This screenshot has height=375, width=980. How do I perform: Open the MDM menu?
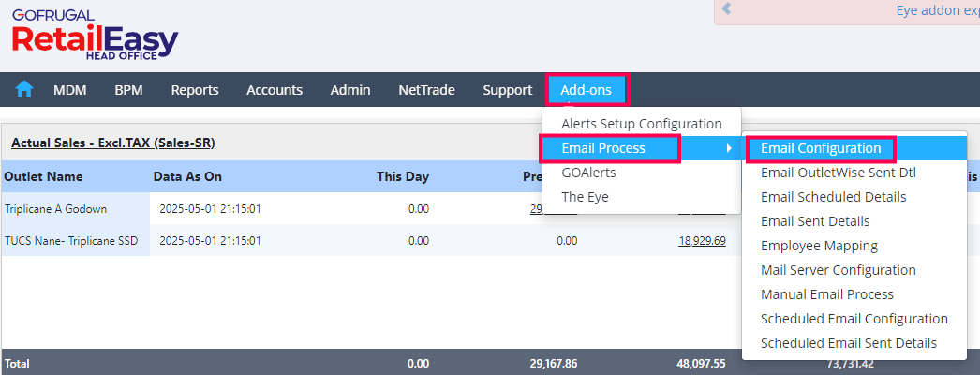coord(70,90)
